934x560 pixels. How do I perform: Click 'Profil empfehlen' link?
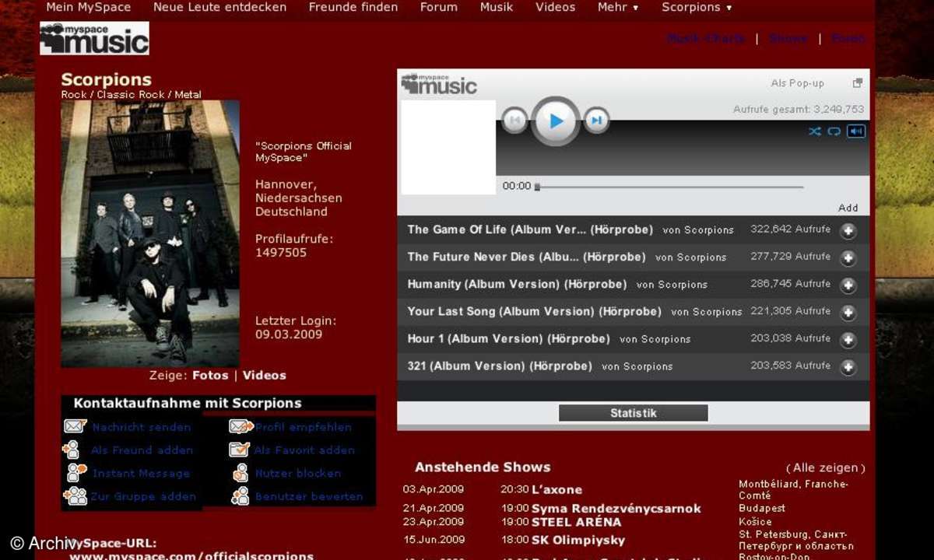[x=304, y=427]
